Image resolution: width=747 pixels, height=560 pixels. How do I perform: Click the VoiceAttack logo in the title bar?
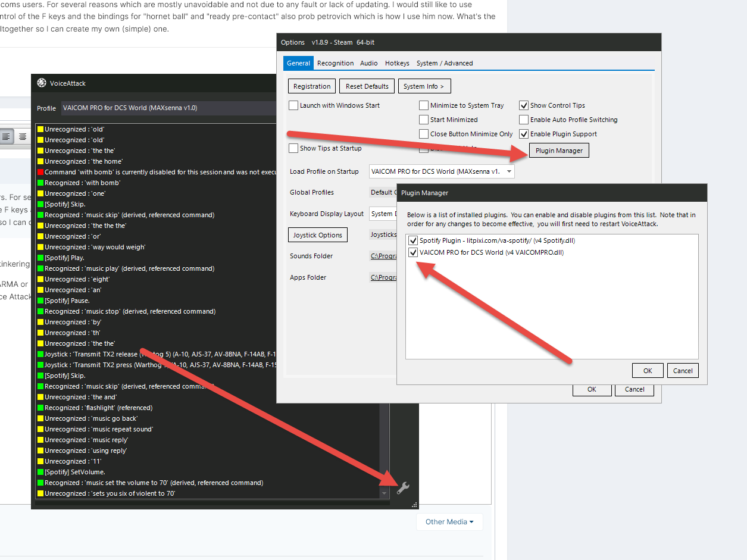click(x=42, y=83)
